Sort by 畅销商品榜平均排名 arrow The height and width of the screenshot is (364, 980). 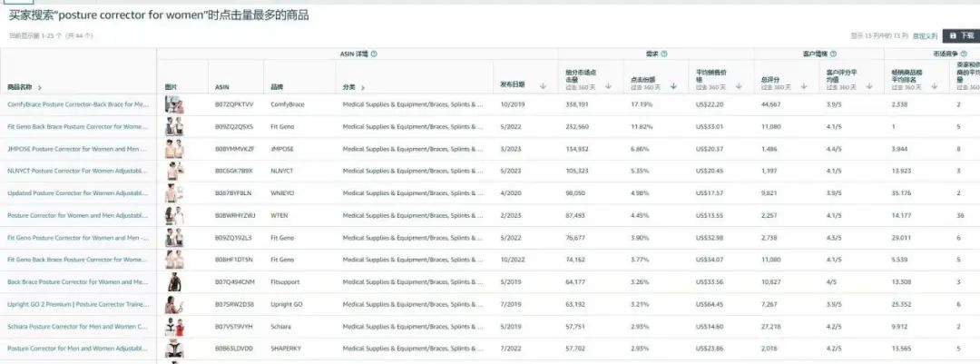(935, 86)
